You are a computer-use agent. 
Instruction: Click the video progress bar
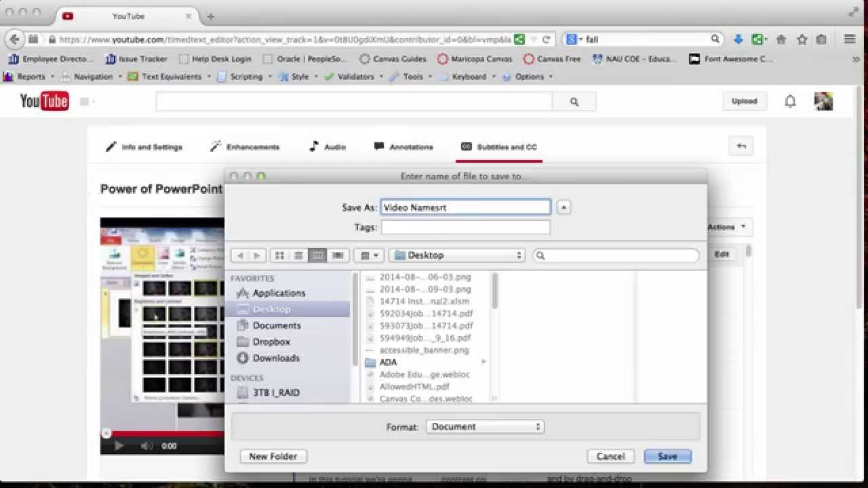point(162,434)
